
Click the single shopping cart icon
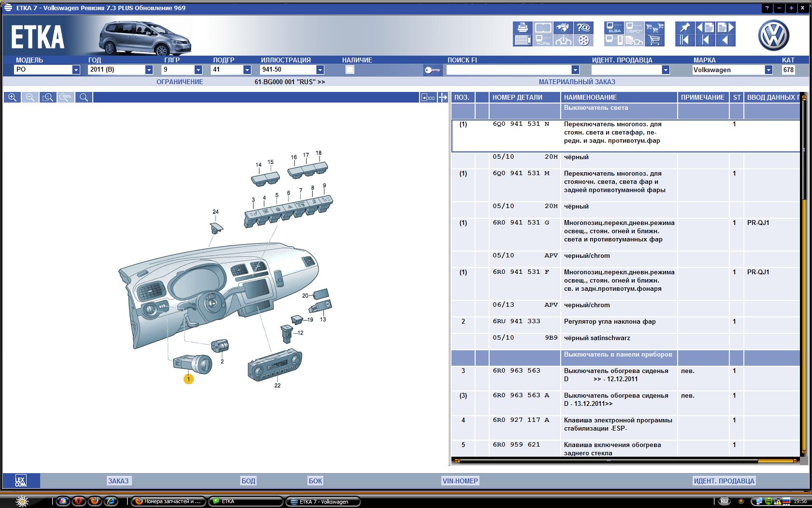(x=654, y=41)
